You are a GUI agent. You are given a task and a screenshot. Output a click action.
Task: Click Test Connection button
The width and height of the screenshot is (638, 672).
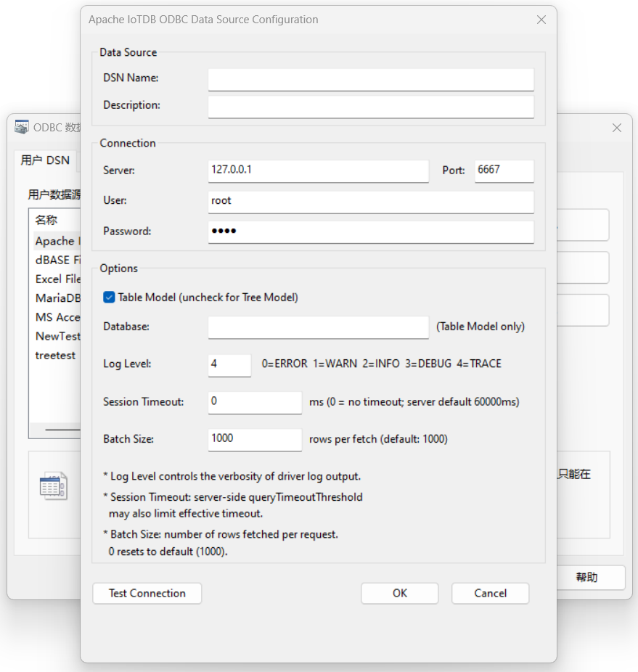147,593
